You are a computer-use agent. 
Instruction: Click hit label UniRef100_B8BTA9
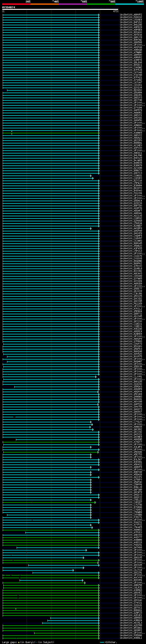131,472
